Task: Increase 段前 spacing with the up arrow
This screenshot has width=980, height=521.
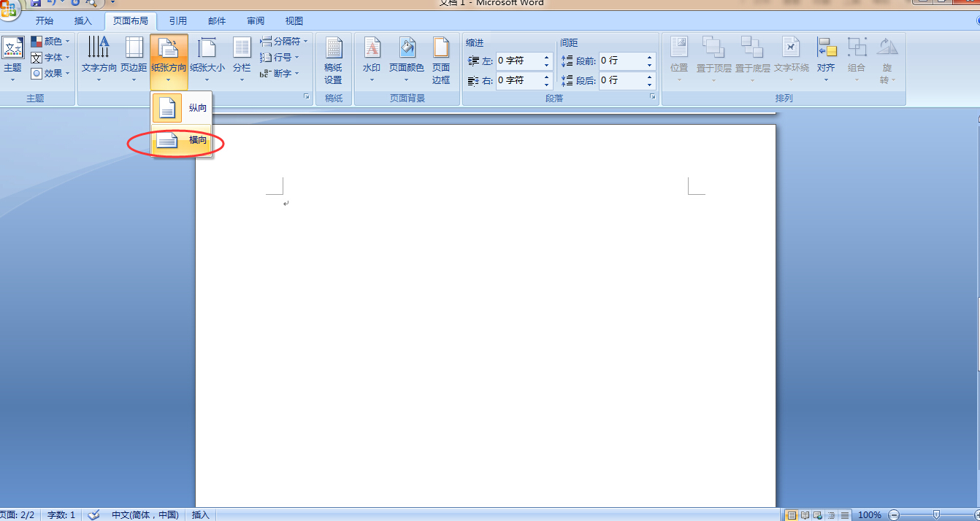Action: 650,57
